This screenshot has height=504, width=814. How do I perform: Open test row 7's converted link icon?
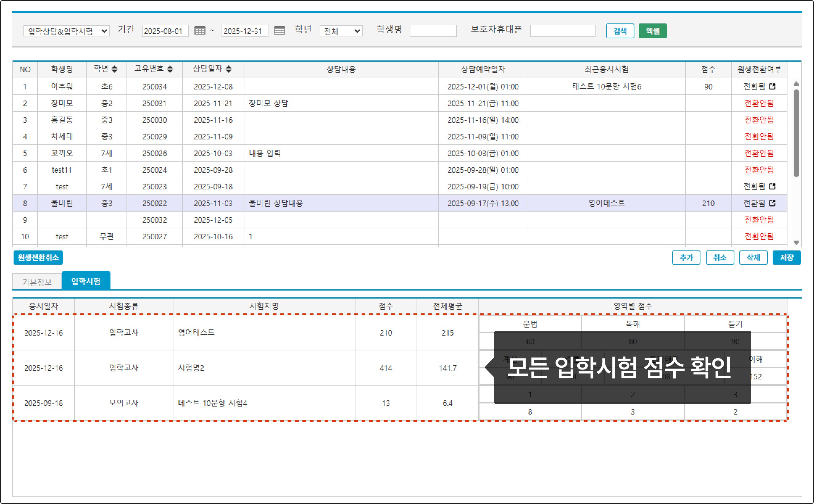pos(772,186)
